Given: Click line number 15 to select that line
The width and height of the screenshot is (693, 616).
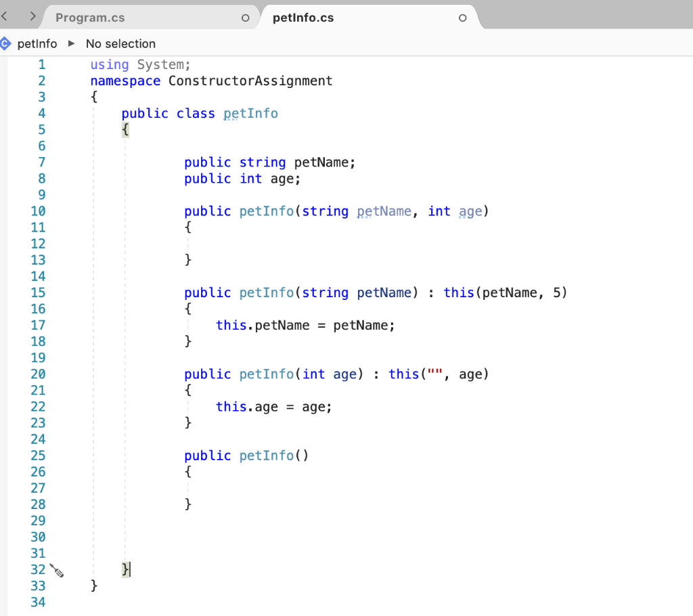Looking at the screenshot, I should pos(38,292).
